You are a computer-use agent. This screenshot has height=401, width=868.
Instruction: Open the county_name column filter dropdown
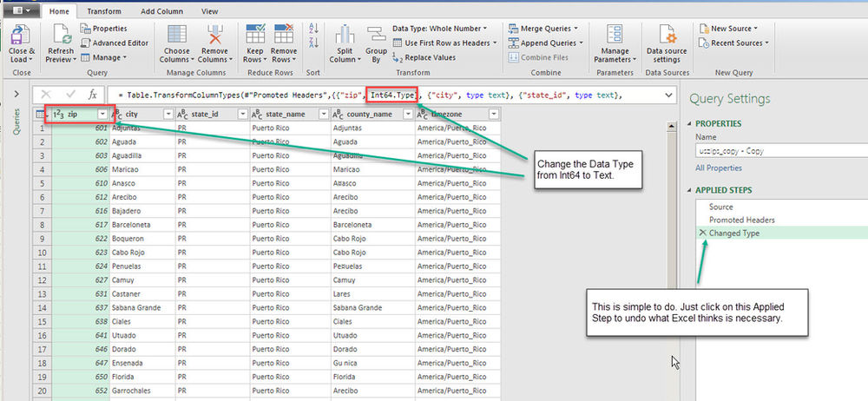coord(409,114)
